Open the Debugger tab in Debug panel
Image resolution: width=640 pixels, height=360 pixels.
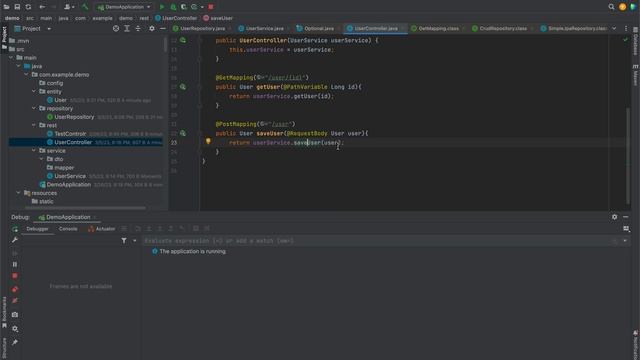pyautogui.click(x=37, y=229)
